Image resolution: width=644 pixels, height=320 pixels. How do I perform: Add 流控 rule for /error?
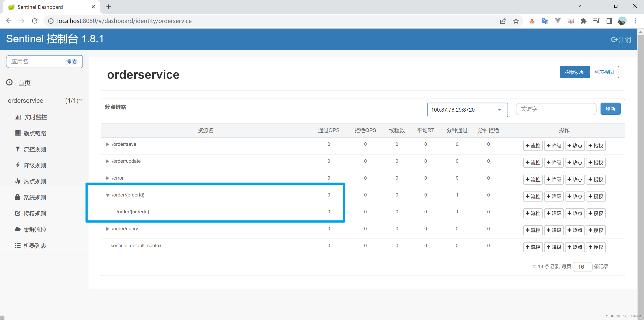tap(533, 180)
